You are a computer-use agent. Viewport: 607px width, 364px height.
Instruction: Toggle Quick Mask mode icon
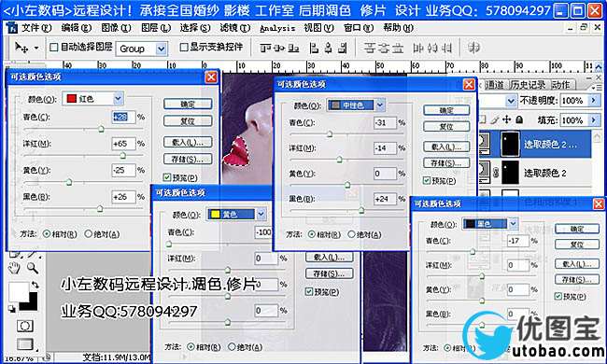25,326
